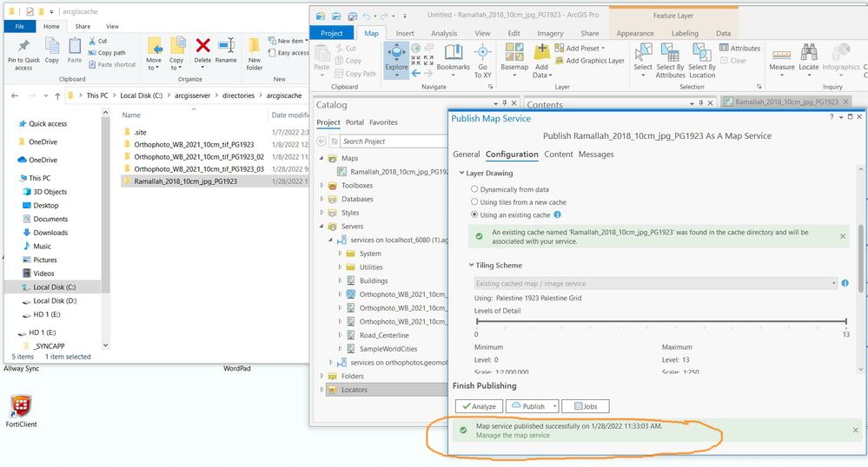Expand the Folders node in Catalog
This screenshot has width=868, height=467.
point(321,376)
